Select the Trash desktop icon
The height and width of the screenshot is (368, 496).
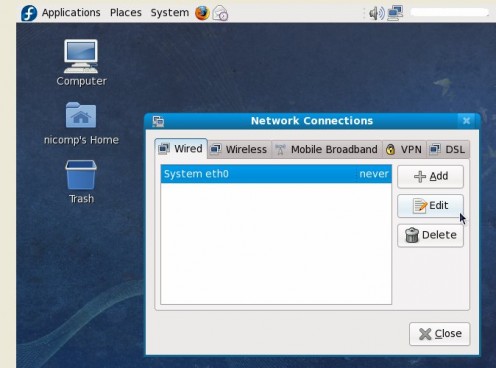pyautogui.click(x=81, y=182)
